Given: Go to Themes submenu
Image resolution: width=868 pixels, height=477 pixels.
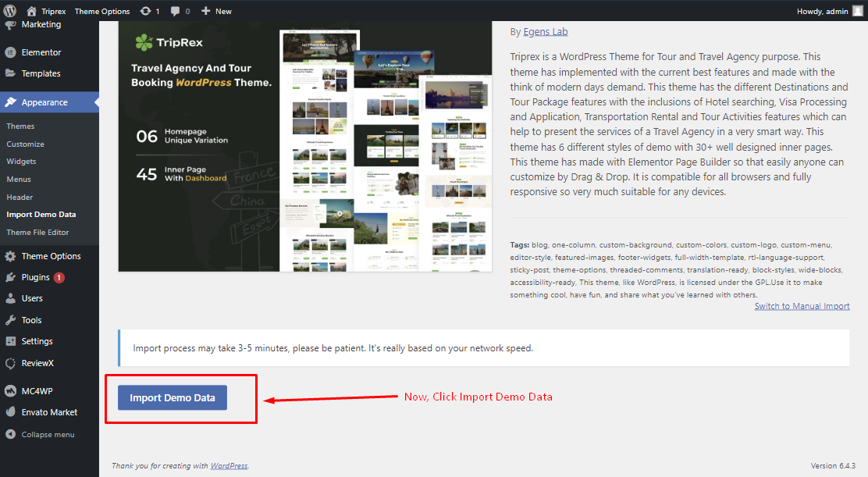Looking at the screenshot, I should click(20, 126).
